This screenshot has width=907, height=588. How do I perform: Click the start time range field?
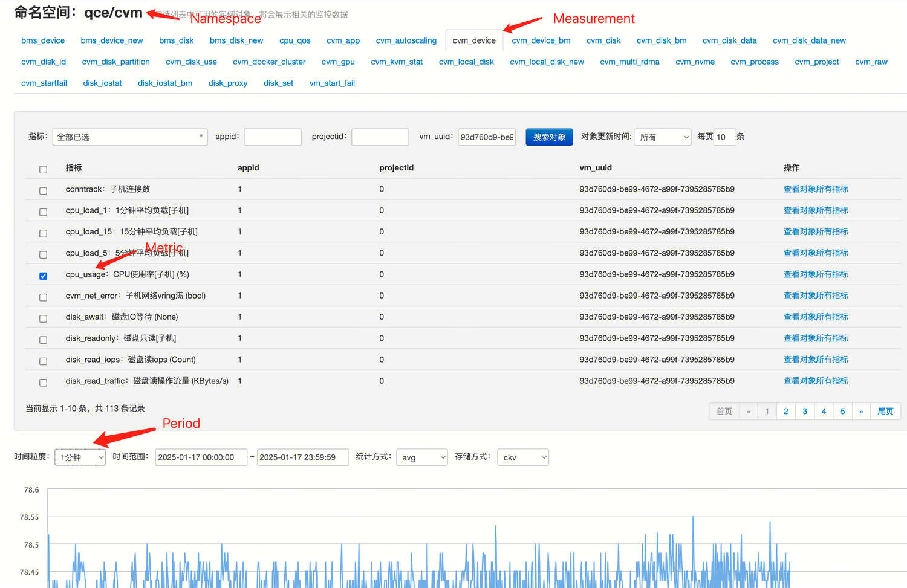tap(201, 457)
